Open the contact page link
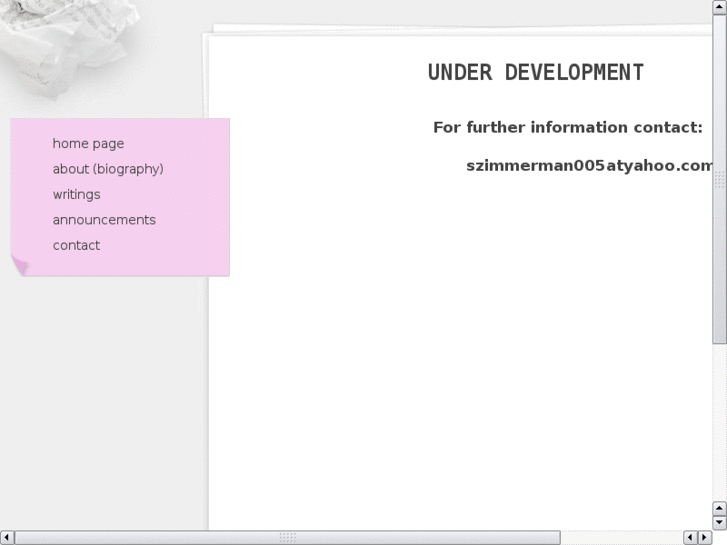The width and height of the screenshot is (727, 545). point(77,245)
